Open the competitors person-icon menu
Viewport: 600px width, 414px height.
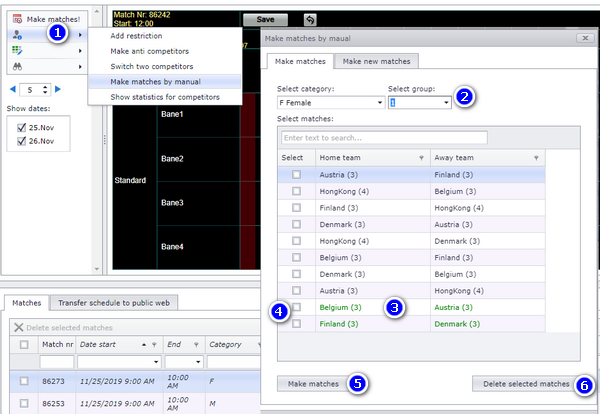tap(17, 35)
